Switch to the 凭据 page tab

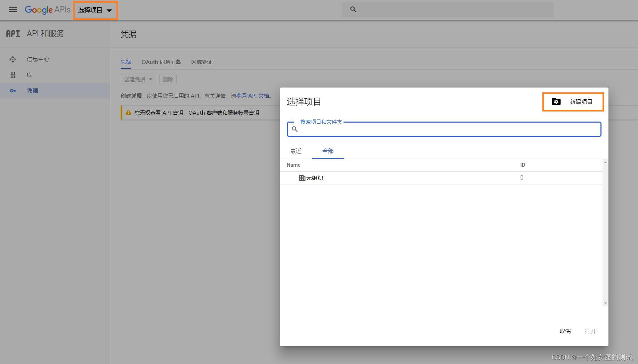click(x=126, y=62)
